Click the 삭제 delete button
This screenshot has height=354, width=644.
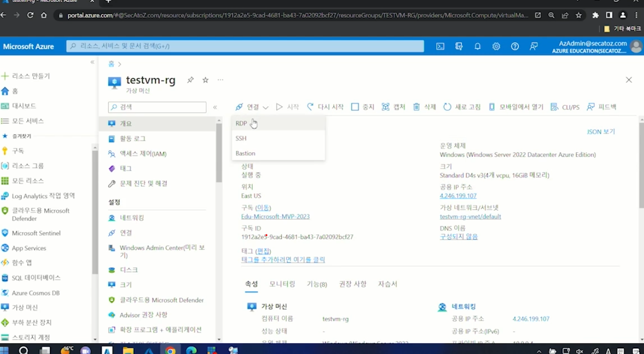click(425, 107)
